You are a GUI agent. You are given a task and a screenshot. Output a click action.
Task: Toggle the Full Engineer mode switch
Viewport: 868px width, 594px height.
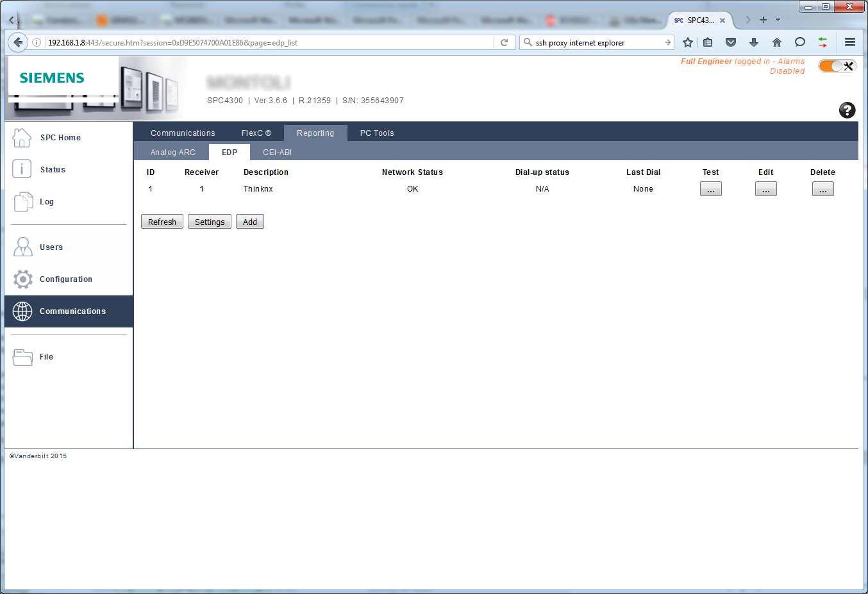click(x=836, y=66)
